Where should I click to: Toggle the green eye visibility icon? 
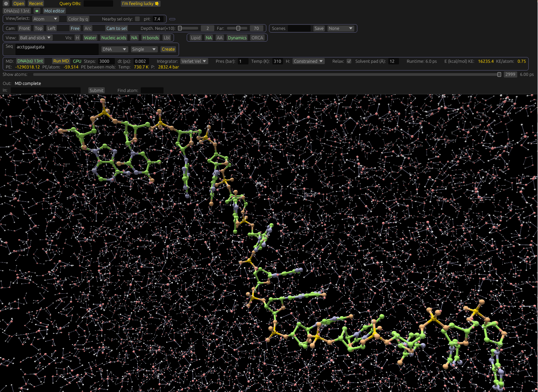pos(37,11)
